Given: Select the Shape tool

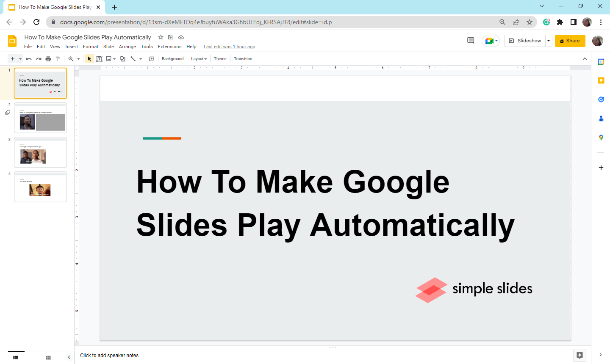Looking at the screenshot, I should pos(122,58).
